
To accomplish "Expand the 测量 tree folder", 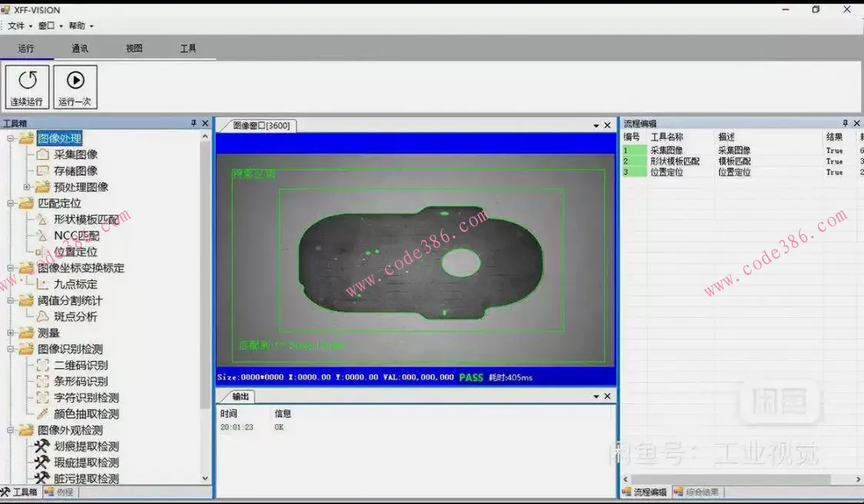I will click(11, 333).
